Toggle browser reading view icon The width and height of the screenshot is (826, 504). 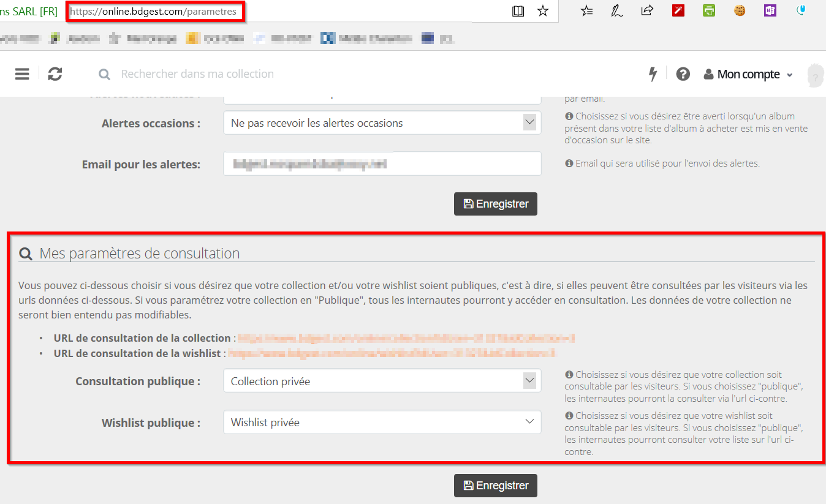pyautogui.click(x=518, y=11)
